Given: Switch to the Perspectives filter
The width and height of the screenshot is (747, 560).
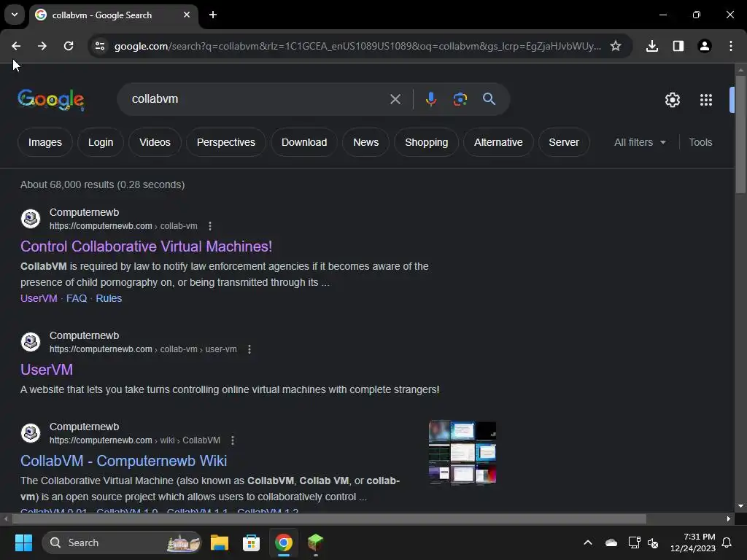Looking at the screenshot, I should point(226,142).
